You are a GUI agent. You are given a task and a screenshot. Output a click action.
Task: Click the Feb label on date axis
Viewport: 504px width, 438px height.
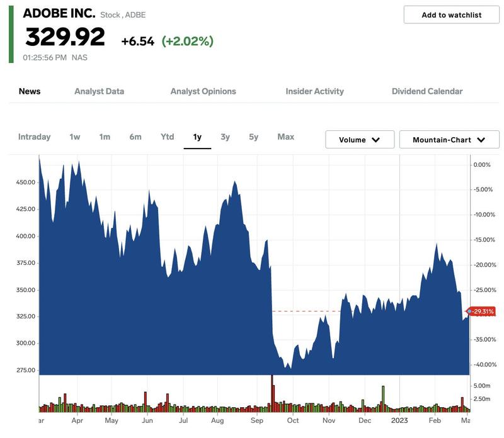pos(435,420)
